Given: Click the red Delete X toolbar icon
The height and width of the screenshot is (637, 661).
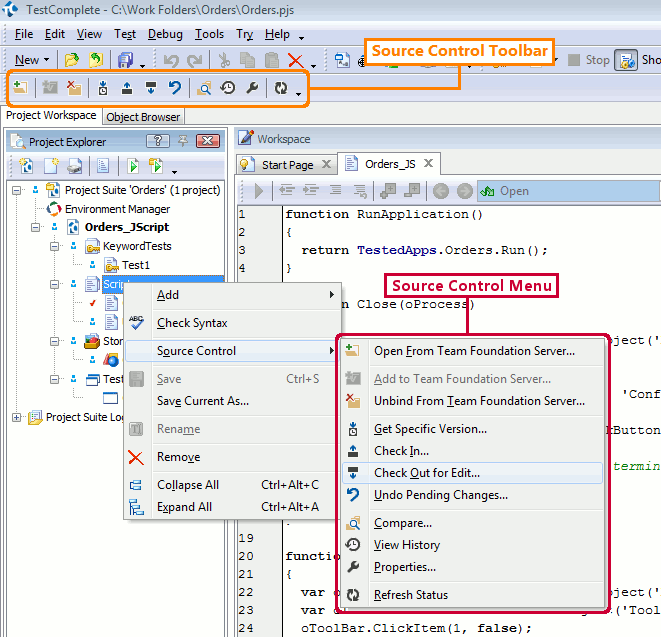Looking at the screenshot, I should (x=295, y=60).
